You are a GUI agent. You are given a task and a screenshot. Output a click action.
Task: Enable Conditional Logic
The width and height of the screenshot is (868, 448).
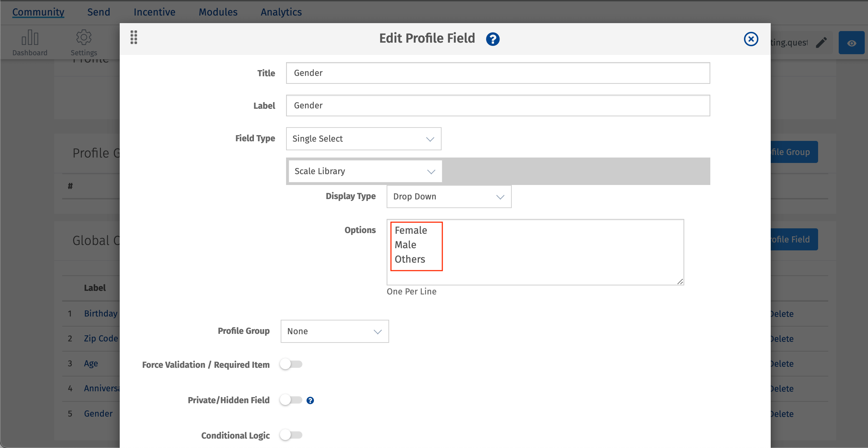tap(292, 435)
